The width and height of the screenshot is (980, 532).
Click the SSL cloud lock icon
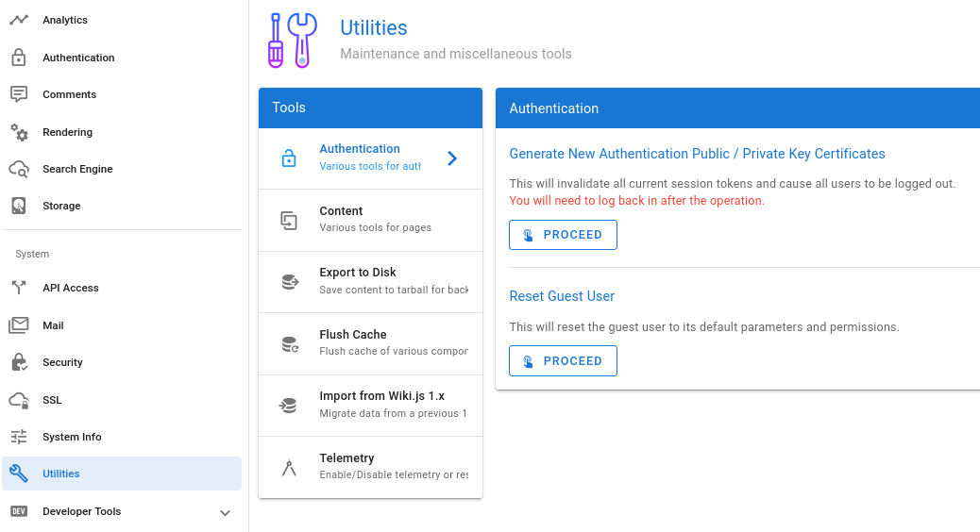click(x=19, y=400)
